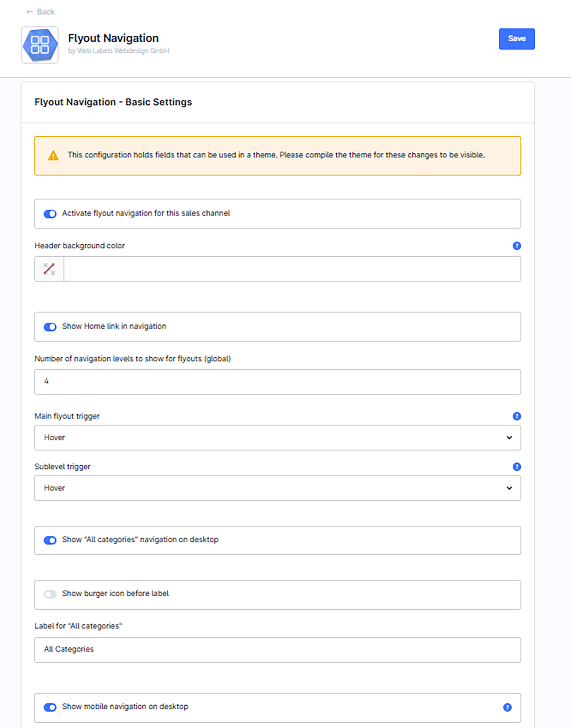Open help tooltip for mobile navigation on desktop
The height and width of the screenshot is (728, 571).
(x=507, y=707)
